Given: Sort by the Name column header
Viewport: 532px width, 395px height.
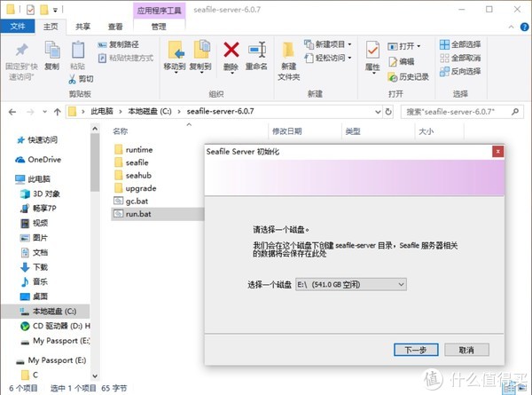Looking at the screenshot, I should [x=120, y=131].
